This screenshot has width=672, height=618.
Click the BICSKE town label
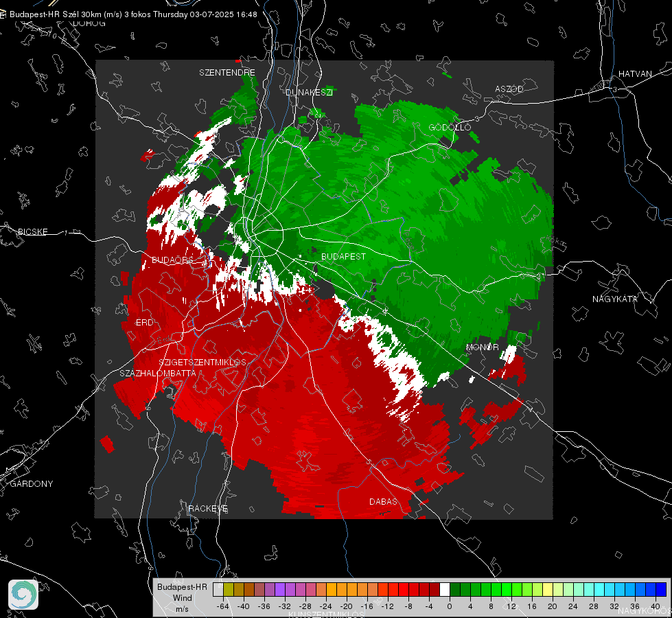(x=32, y=232)
